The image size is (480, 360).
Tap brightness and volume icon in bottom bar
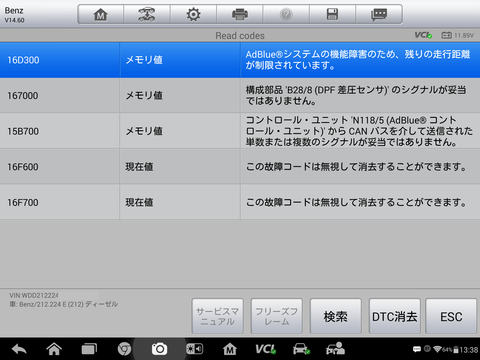click(x=194, y=349)
